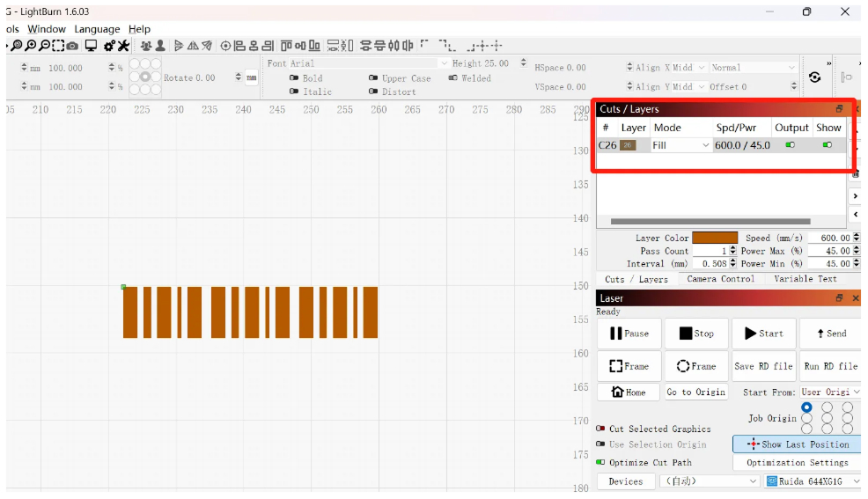The width and height of the screenshot is (868, 499).
Task: Click the Show Last Position button
Action: [798, 444]
